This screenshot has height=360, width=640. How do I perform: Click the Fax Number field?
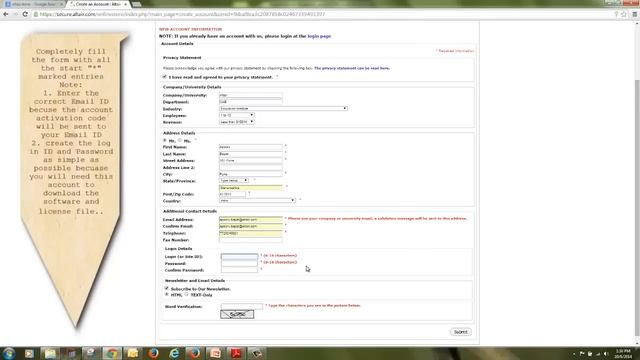pyautogui.click(x=251, y=240)
